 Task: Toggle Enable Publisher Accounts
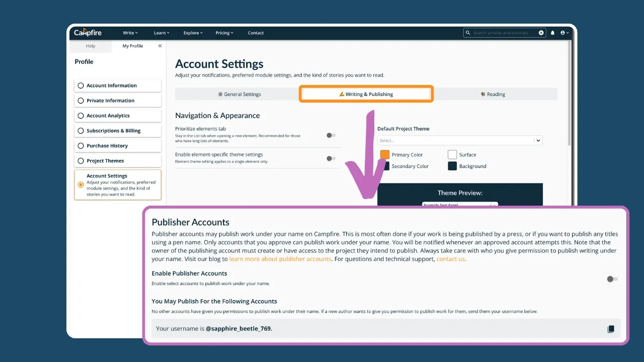(612, 279)
